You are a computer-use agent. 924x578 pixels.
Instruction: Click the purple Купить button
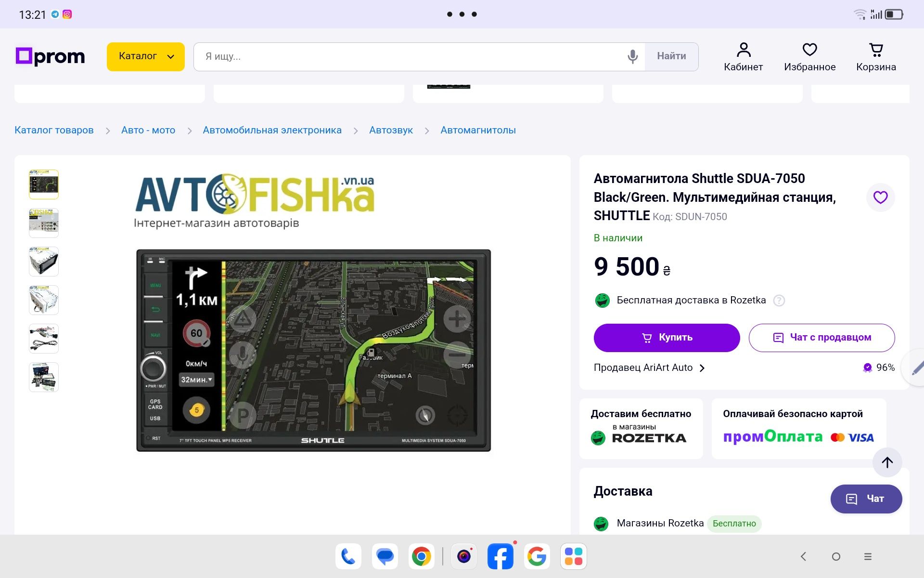[667, 338]
